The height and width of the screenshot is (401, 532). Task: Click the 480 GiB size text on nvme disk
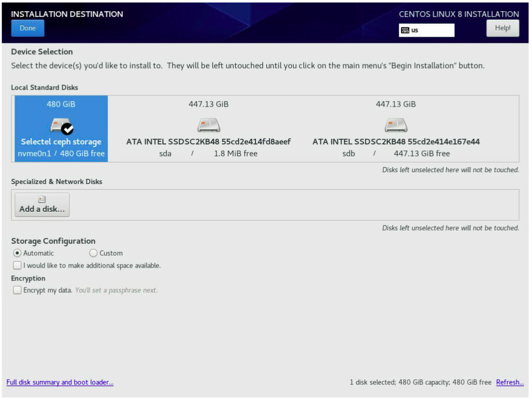tap(61, 104)
